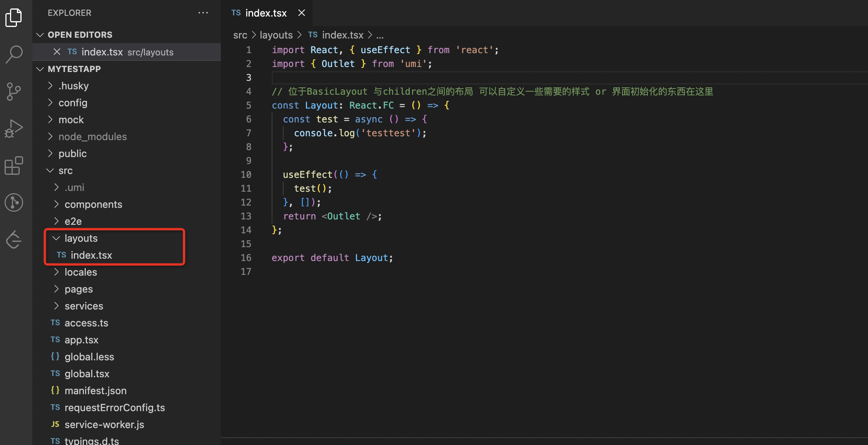Select index.tsx under the layouts folder
Image resolution: width=868 pixels, height=445 pixels.
tap(92, 255)
